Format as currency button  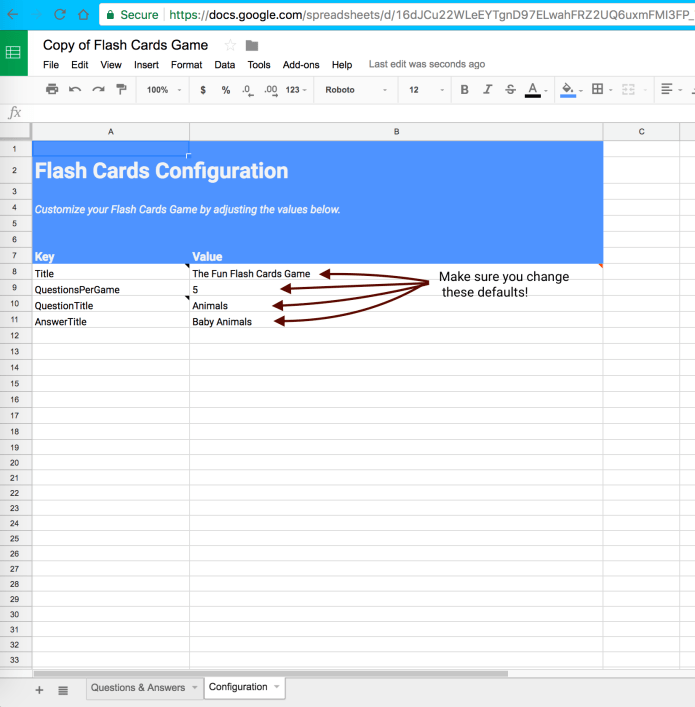pyautogui.click(x=203, y=90)
